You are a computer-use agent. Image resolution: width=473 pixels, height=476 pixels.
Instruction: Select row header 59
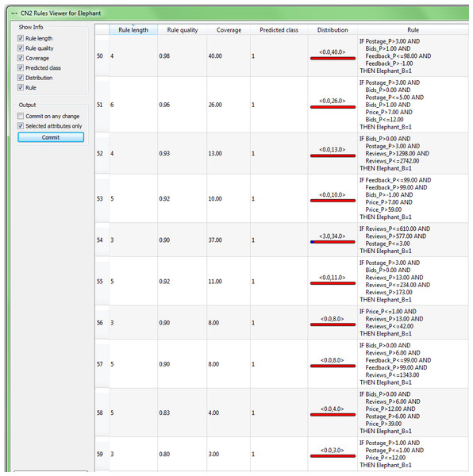(102, 454)
